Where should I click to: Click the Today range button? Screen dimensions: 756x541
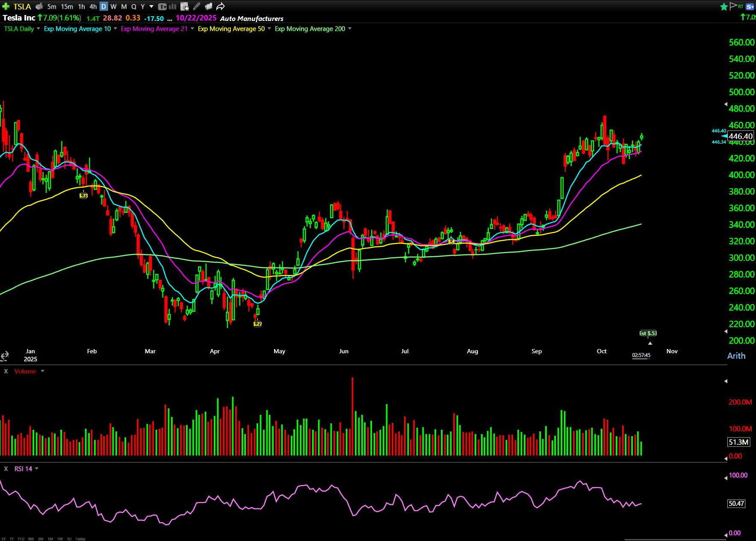tap(80, 539)
